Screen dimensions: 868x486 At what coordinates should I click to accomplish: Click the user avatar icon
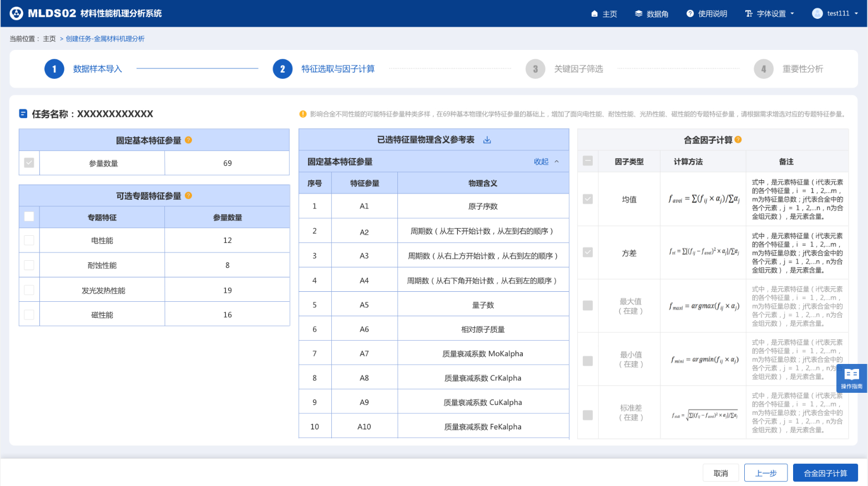tap(817, 13)
